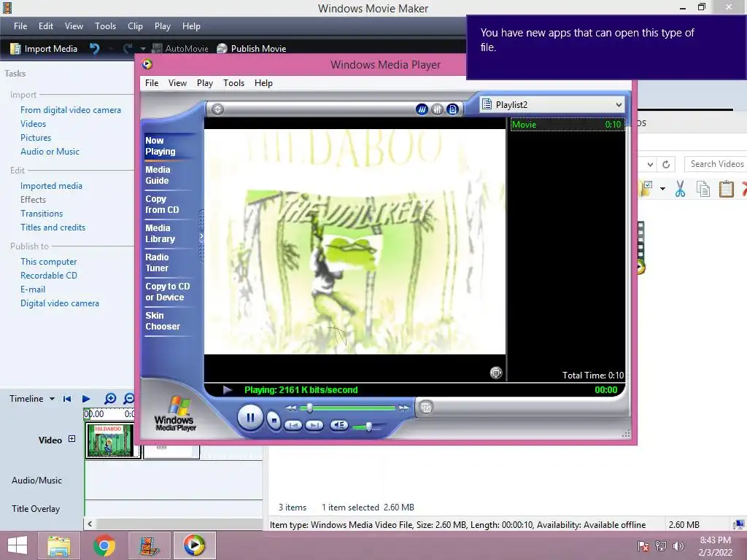Open Imported media under Edit
This screenshot has width=747, height=560.
52,186
